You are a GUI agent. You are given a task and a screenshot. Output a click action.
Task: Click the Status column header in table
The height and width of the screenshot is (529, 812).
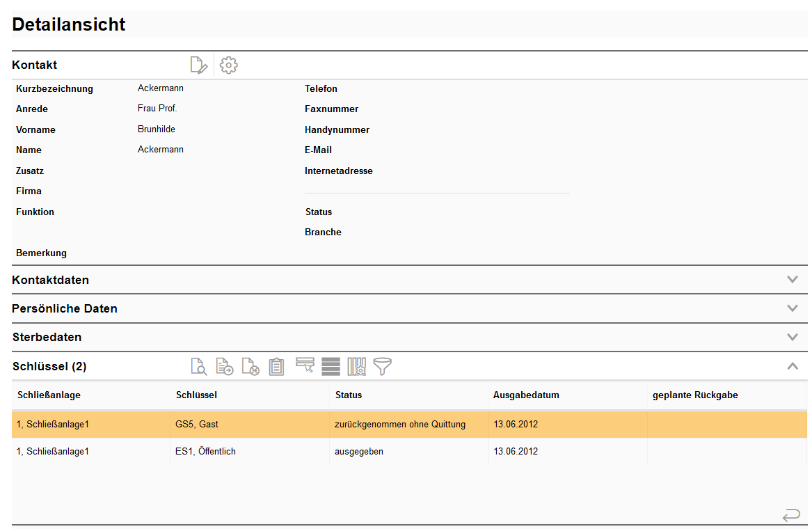coord(349,395)
